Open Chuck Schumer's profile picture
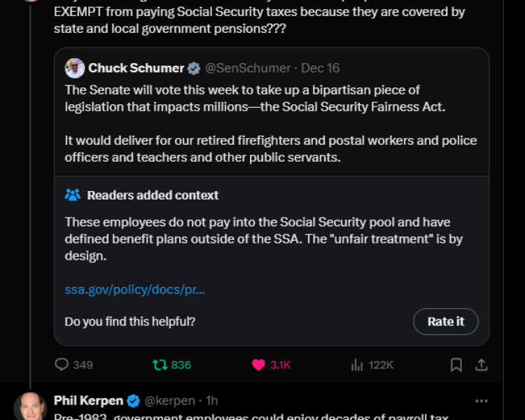This screenshot has width=525, height=420. (x=75, y=68)
